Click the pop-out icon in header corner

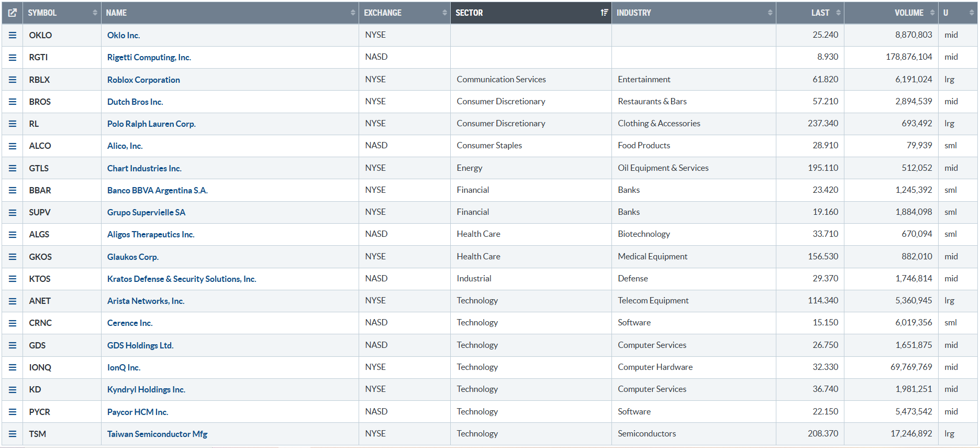click(x=13, y=13)
